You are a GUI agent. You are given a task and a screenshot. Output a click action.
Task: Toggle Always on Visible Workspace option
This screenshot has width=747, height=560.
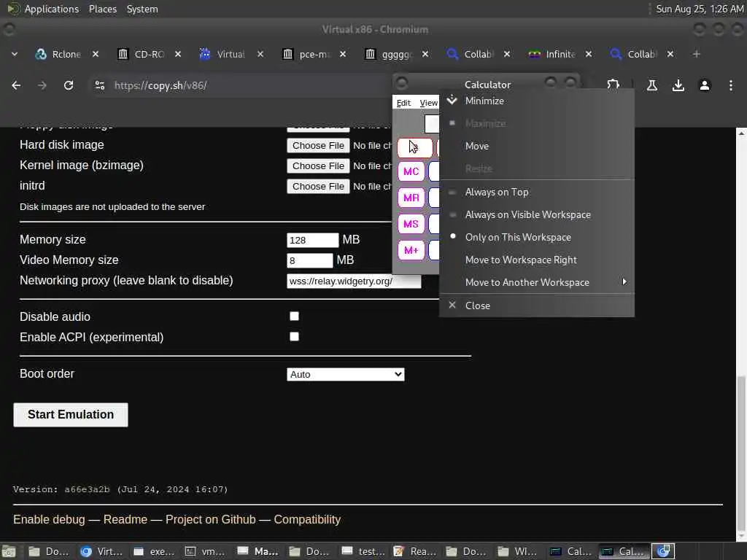pyautogui.click(x=536, y=214)
